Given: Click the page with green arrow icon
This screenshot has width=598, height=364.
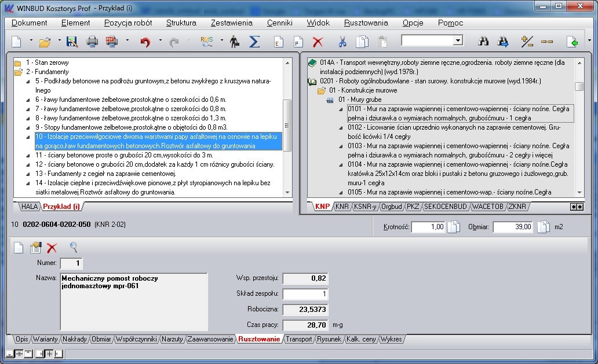Looking at the screenshot, I should [572, 42].
